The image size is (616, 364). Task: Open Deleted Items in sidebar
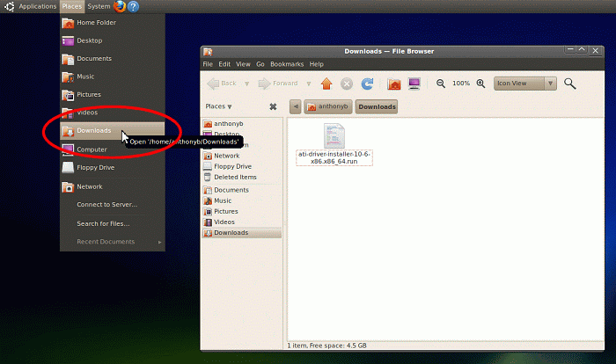point(242,177)
